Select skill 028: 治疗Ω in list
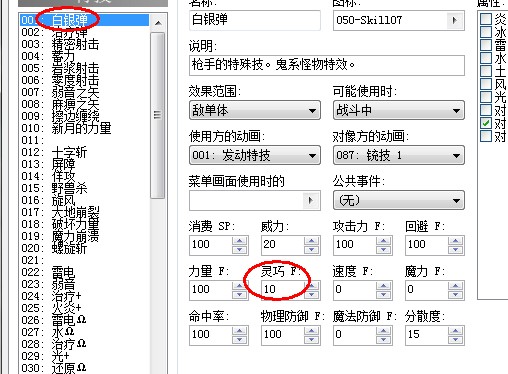This screenshot has width=508, height=374. [84, 344]
